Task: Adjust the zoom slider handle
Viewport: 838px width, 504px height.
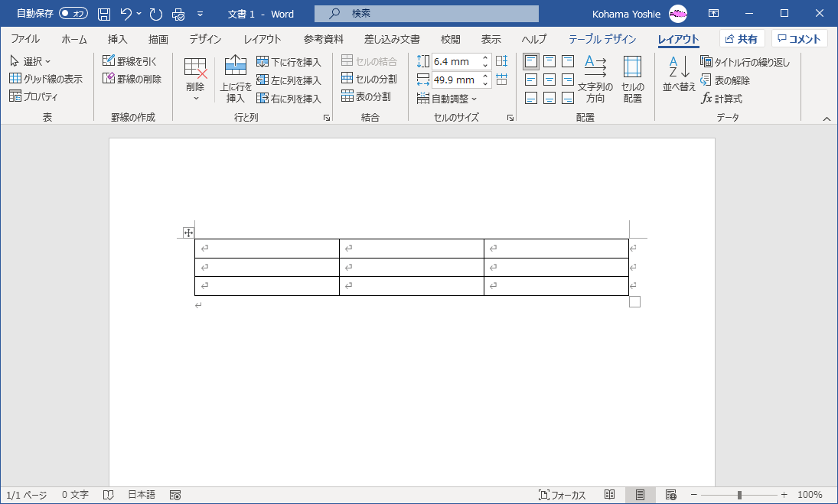Action: coord(739,495)
